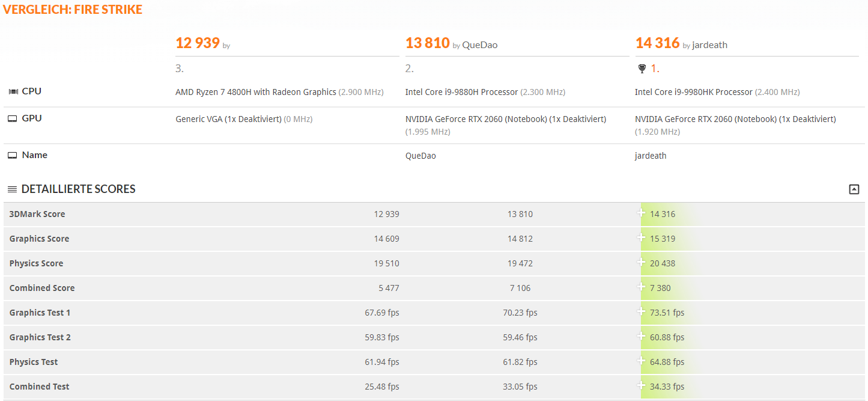868x401 pixels.
Task: Click the 67.69 fps value
Action: coord(382,313)
